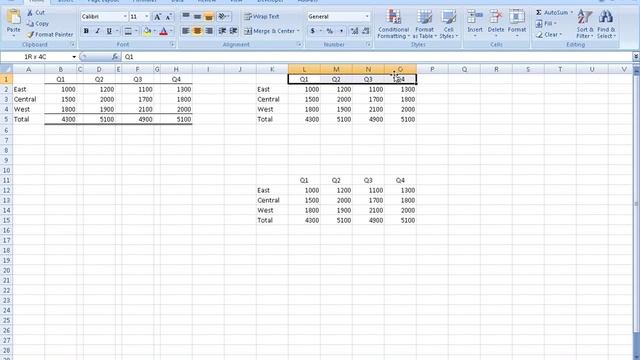
Task: Click Increase Decimal icon
Action: [x=354, y=31]
